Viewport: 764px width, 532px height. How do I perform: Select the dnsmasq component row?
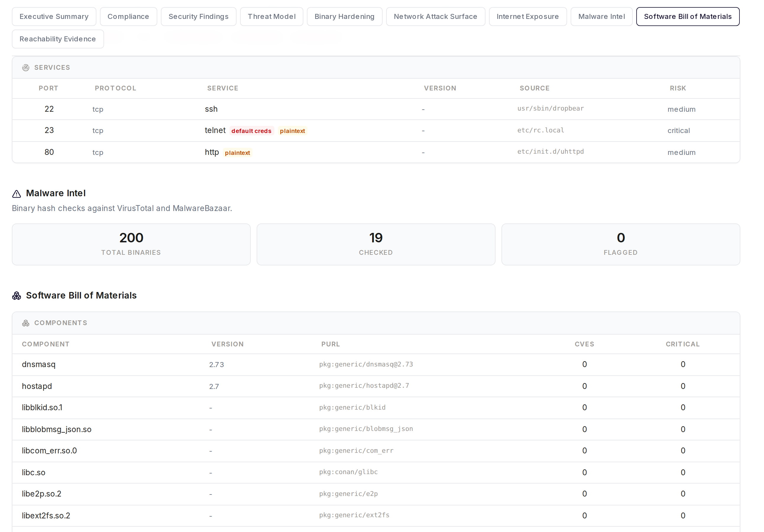376,365
